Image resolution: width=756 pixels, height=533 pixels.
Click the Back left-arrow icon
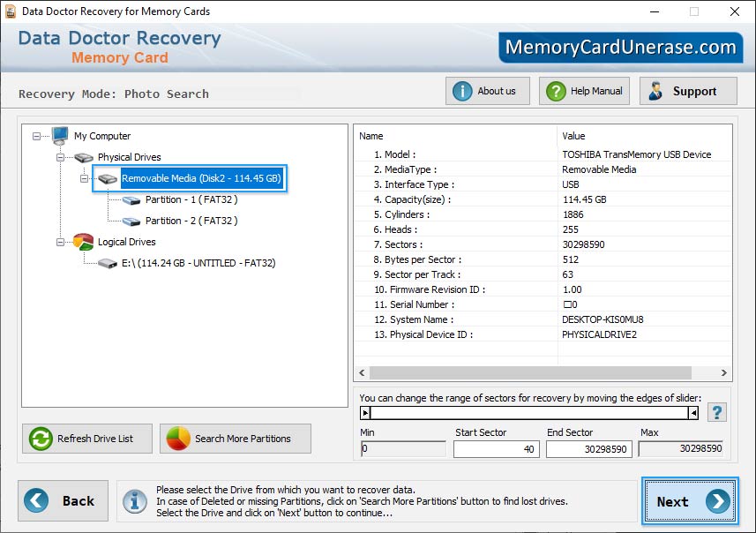click(x=36, y=500)
